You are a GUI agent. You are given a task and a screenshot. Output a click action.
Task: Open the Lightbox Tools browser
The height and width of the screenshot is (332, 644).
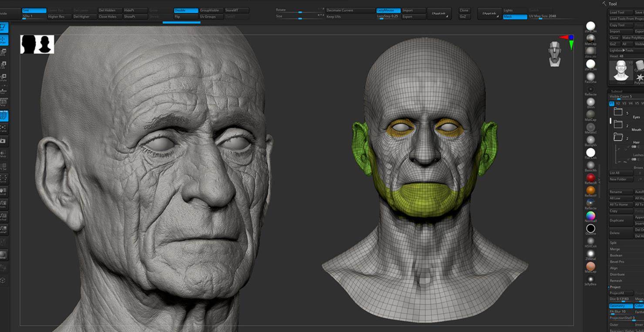[x=621, y=51]
